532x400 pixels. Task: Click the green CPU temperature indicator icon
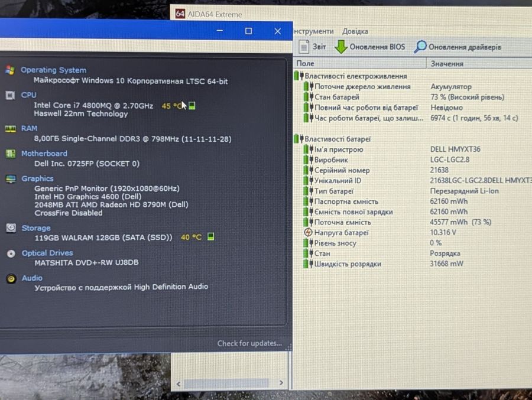[x=192, y=106]
